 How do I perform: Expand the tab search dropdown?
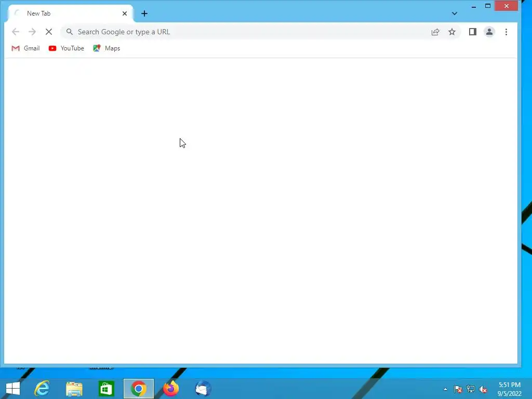[x=455, y=14]
